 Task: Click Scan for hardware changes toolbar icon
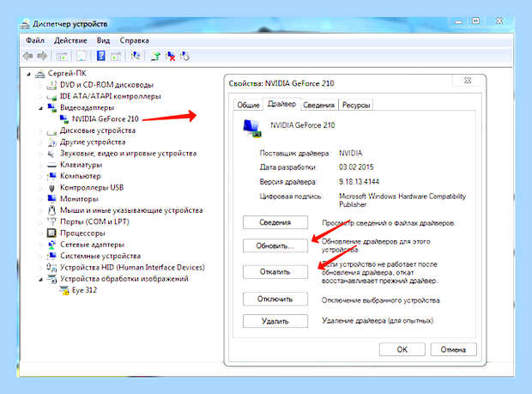coord(136,56)
